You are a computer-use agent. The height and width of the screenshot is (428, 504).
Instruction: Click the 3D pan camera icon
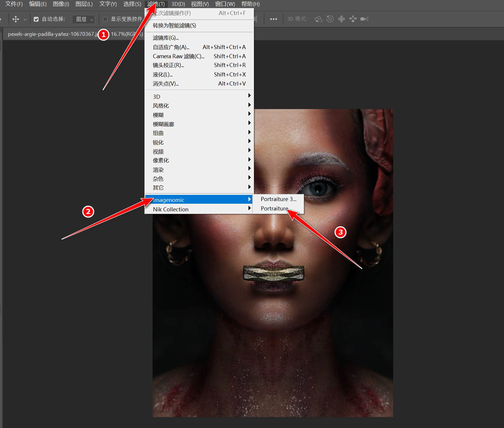coord(341,19)
